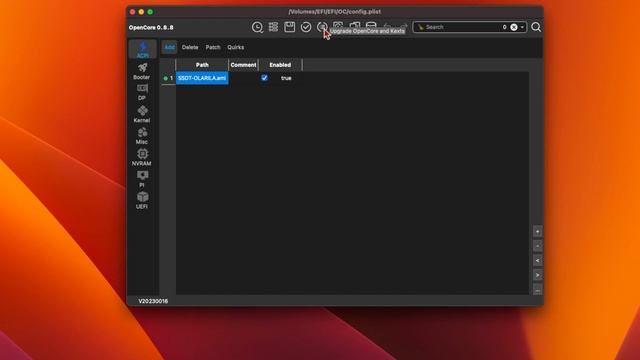Switch to the Patch tab
The width and height of the screenshot is (640, 360).
coord(213,47)
